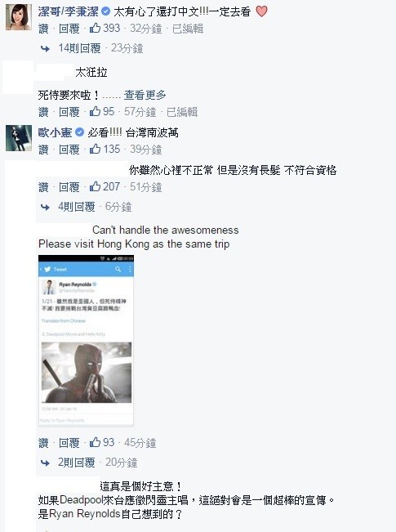
Task: Click 回覆 under the Hong Kong comment
Action: pyautogui.click(x=69, y=442)
